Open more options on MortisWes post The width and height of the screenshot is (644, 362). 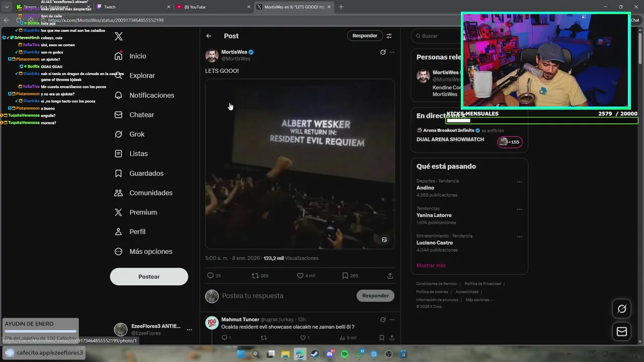click(392, 52)
